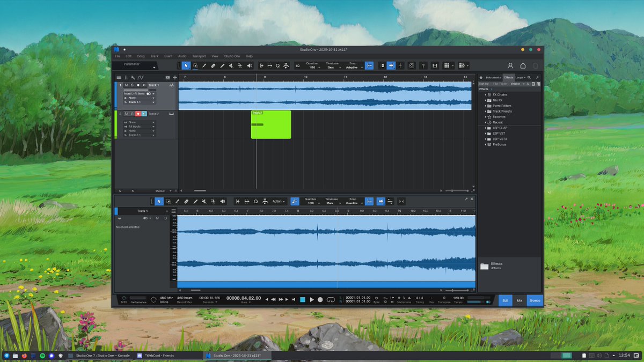Open the browser search magnifier
644x362 pixels.
[529, 78]
